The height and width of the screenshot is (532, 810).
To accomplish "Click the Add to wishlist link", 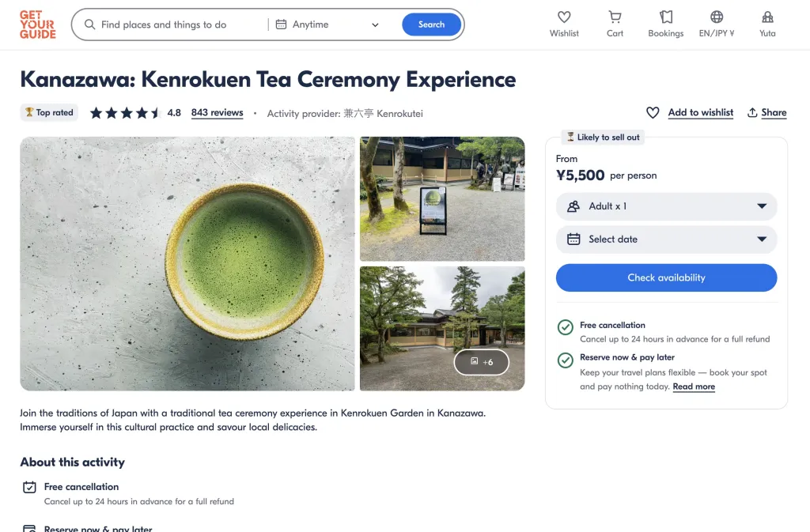I will [x=700, y=112].
